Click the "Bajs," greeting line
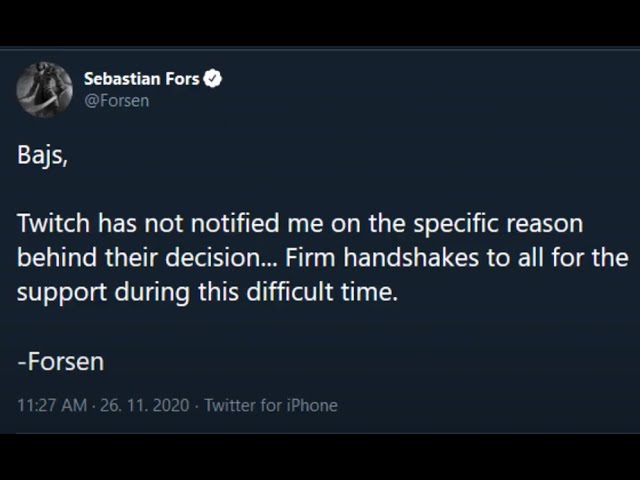The image size is (640, 480). click(42, 156)
